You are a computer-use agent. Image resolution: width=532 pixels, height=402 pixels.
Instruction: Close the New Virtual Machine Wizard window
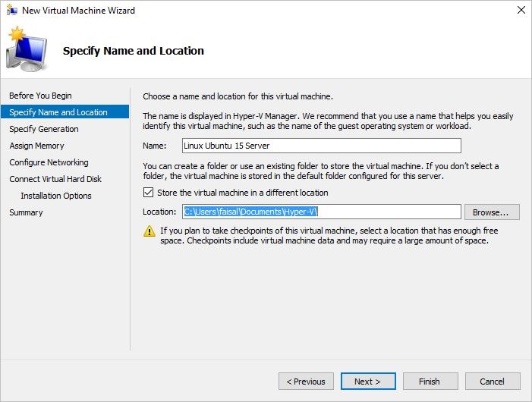coord(521,11)
